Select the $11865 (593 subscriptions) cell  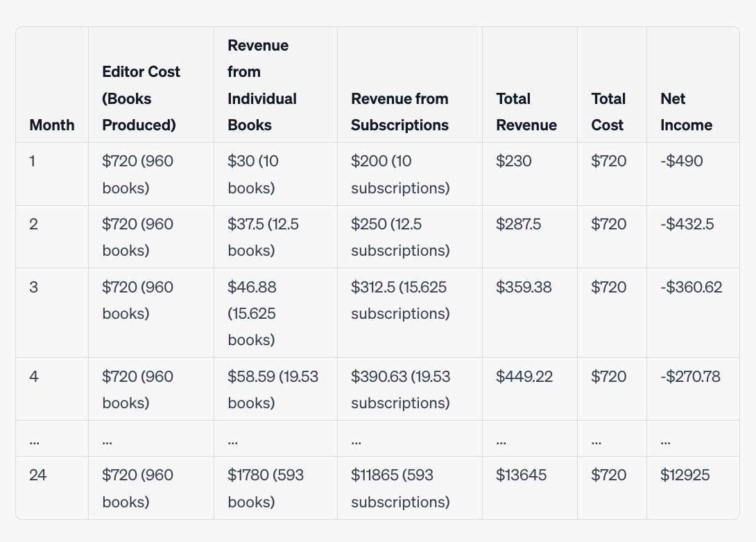click(400, 488)
